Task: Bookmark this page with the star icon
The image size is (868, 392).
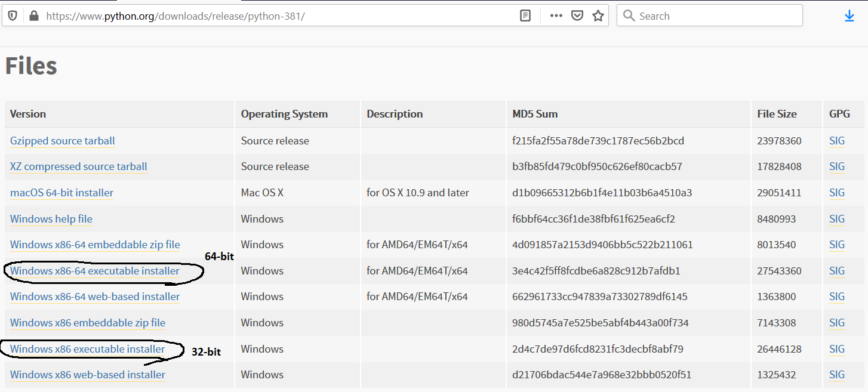Action: [598, 16]
